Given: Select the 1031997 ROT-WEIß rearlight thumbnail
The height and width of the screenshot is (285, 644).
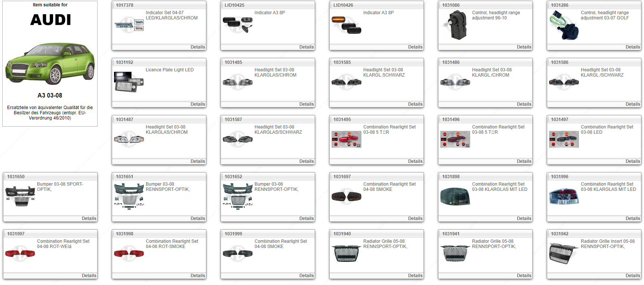Looking at the screenshot, I should point(20,254).
